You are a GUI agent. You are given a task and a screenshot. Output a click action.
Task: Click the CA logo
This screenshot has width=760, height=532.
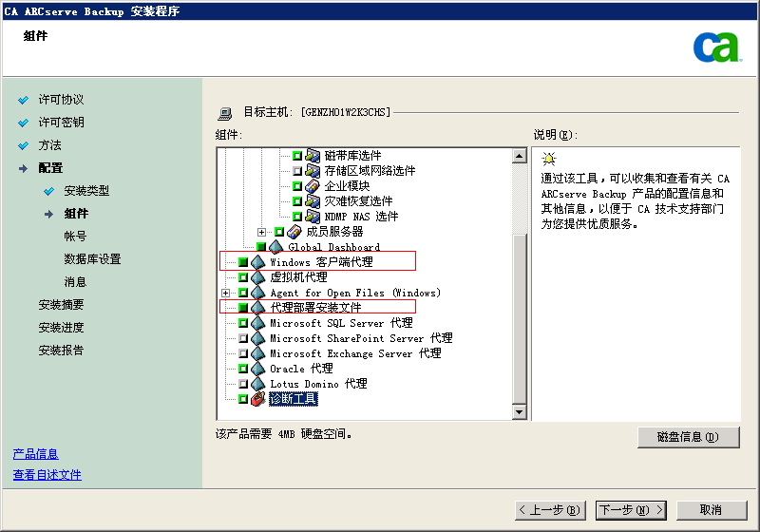click(x=716, y=47)
